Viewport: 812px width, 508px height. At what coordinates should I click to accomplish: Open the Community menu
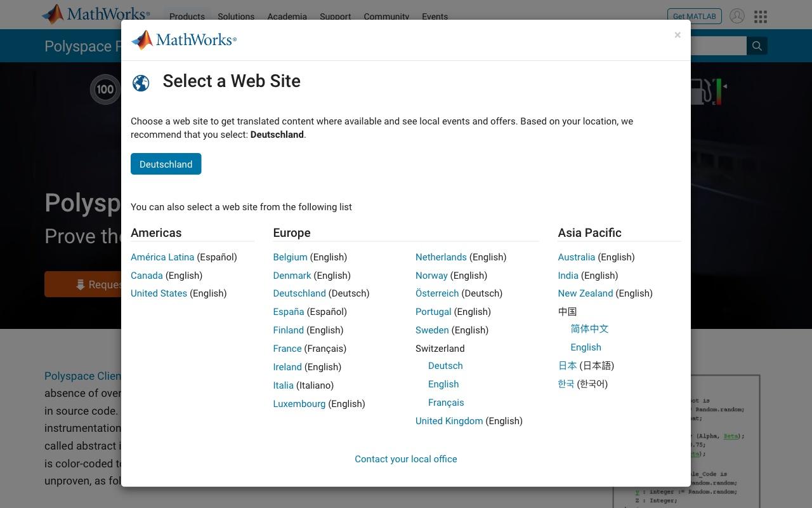tap(386, 17)
